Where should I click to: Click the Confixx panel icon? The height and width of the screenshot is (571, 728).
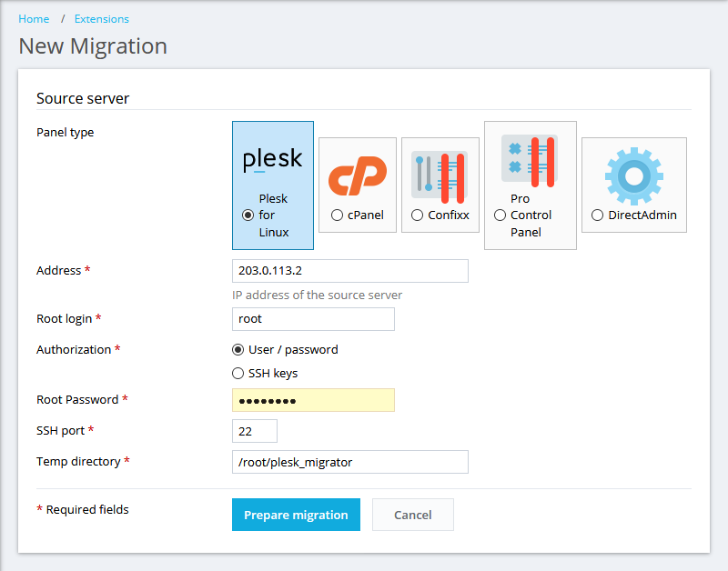pos(440,175)
